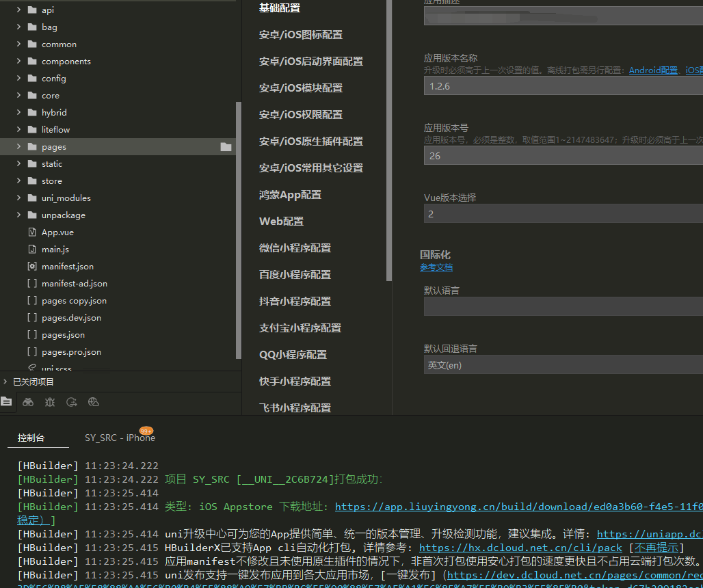Expand the 已关闭项目 section

pyautogui.click(x=6, y=382)
